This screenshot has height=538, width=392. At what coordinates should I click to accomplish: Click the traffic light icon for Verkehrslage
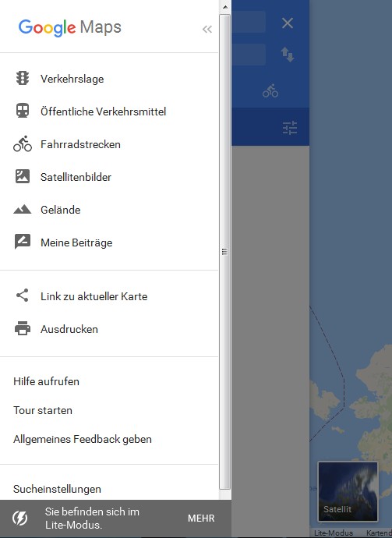coord(23,78)
